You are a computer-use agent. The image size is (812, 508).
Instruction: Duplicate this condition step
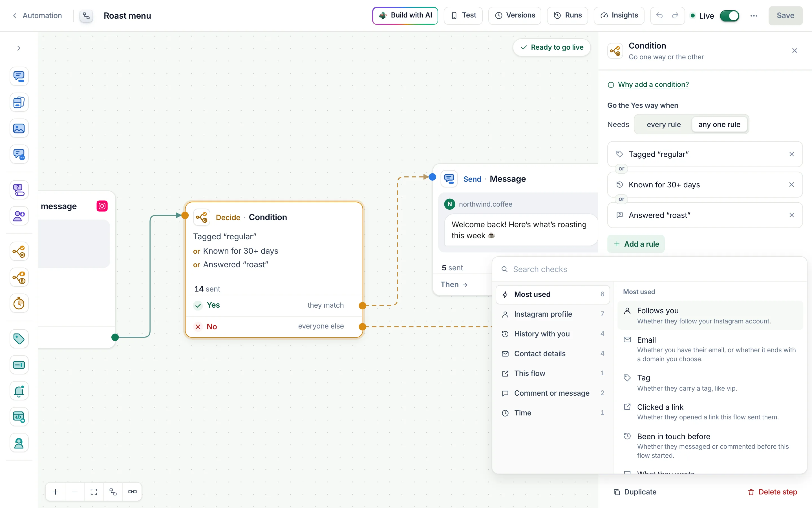635,492
